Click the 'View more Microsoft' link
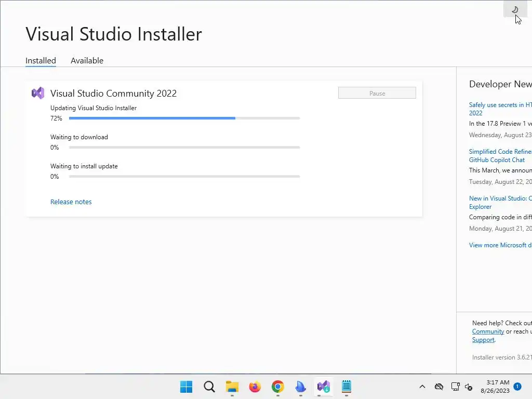 point(500,245)
